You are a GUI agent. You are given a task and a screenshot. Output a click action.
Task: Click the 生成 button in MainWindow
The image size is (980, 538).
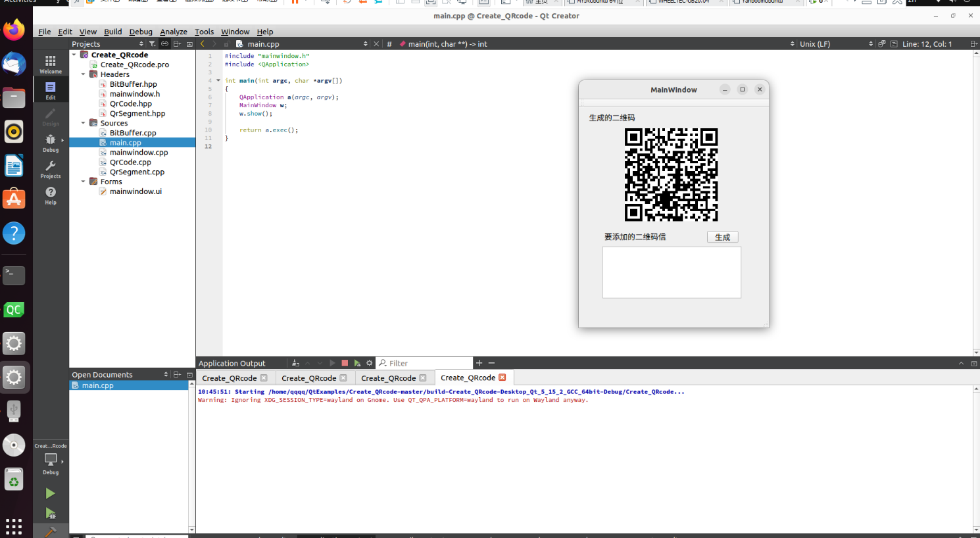[723, 237]
